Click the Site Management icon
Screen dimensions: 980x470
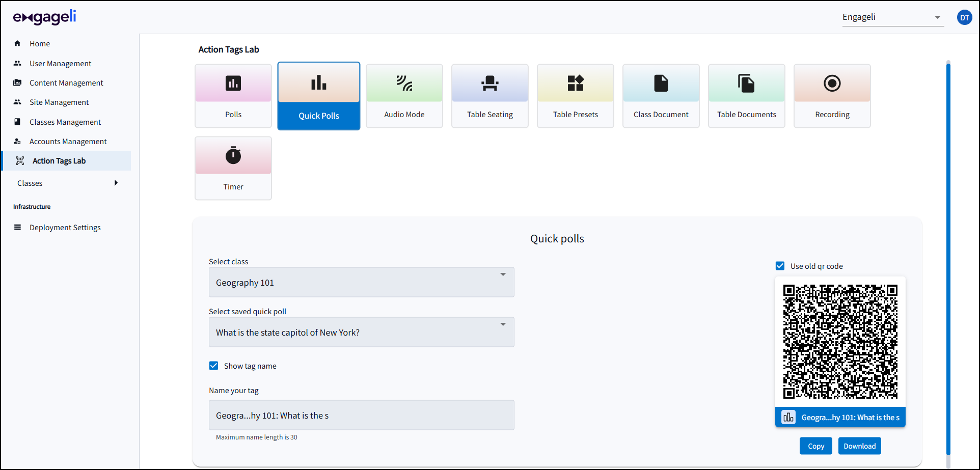(x=17, y=102)
